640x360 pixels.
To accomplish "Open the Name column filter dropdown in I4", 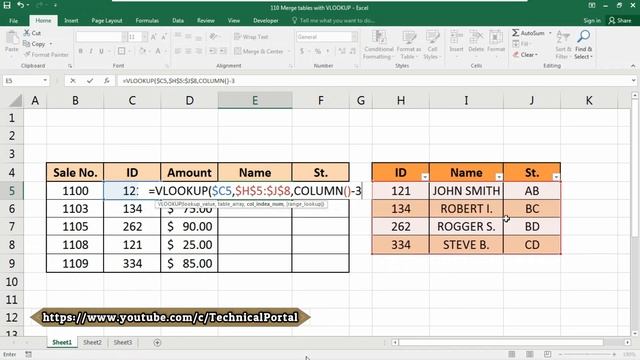I will (499, 177).
